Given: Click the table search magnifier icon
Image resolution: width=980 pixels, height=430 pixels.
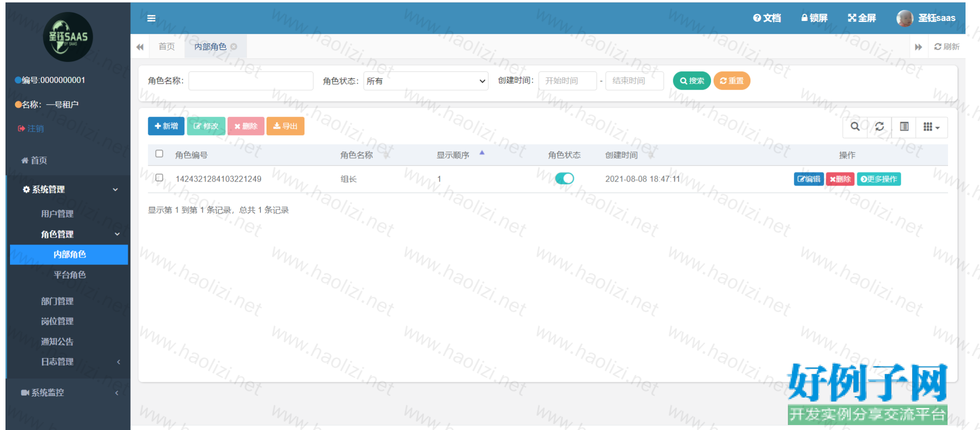Looking at the screenshot, I should pos(855,127).
